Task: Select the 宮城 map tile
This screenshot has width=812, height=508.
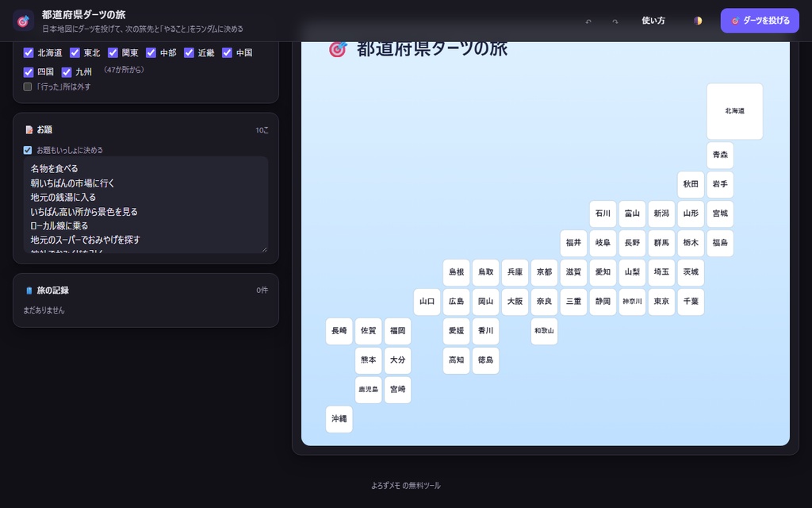Action: coord(720,214)
